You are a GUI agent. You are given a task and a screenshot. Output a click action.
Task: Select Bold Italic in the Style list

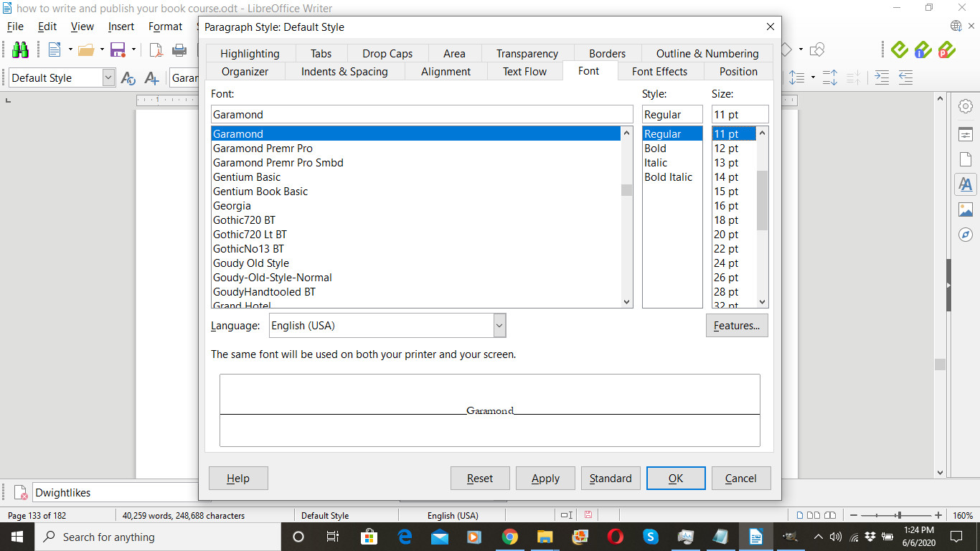(668, 177)
